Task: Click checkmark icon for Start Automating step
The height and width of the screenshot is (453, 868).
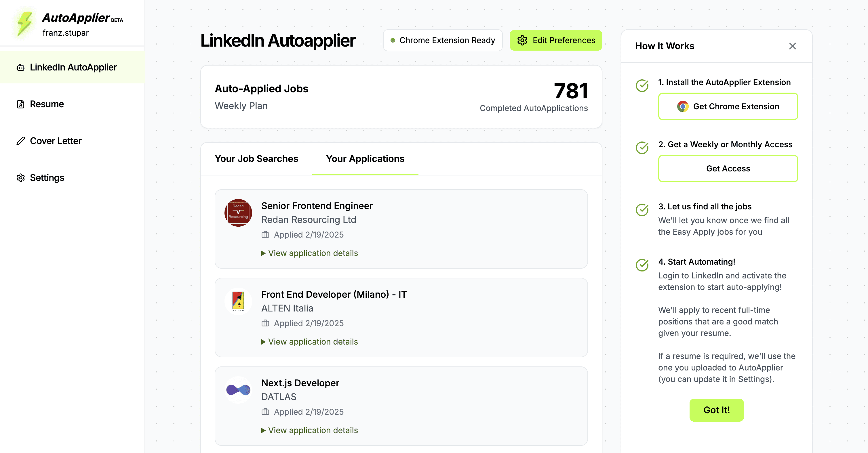Action: click(642, 265)
